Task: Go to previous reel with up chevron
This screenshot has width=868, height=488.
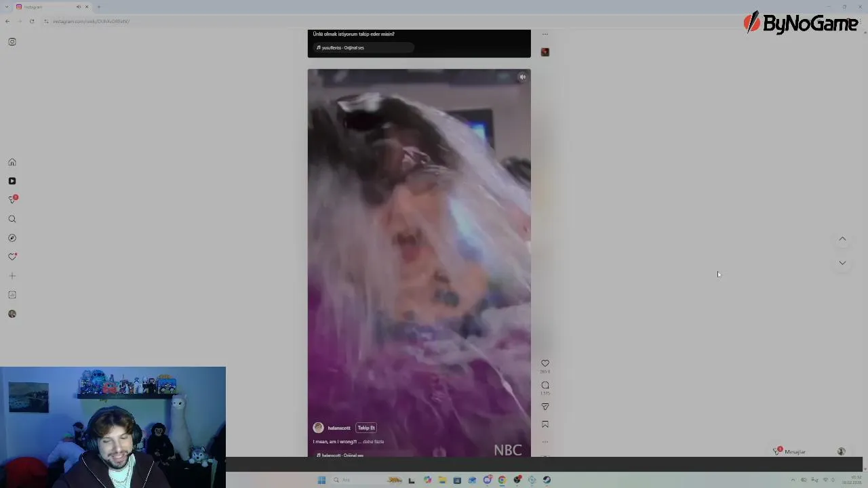Action: tap(842, 239)
